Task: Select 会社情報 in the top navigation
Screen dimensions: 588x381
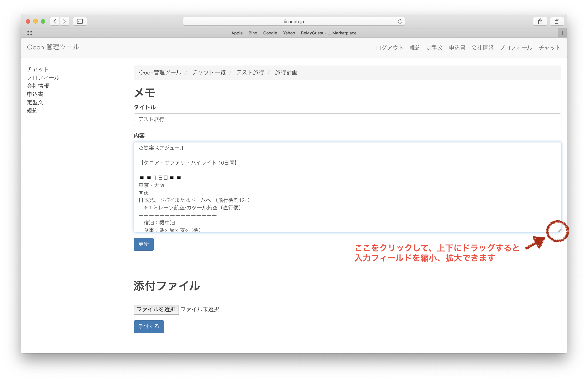Action: point(482,48)
